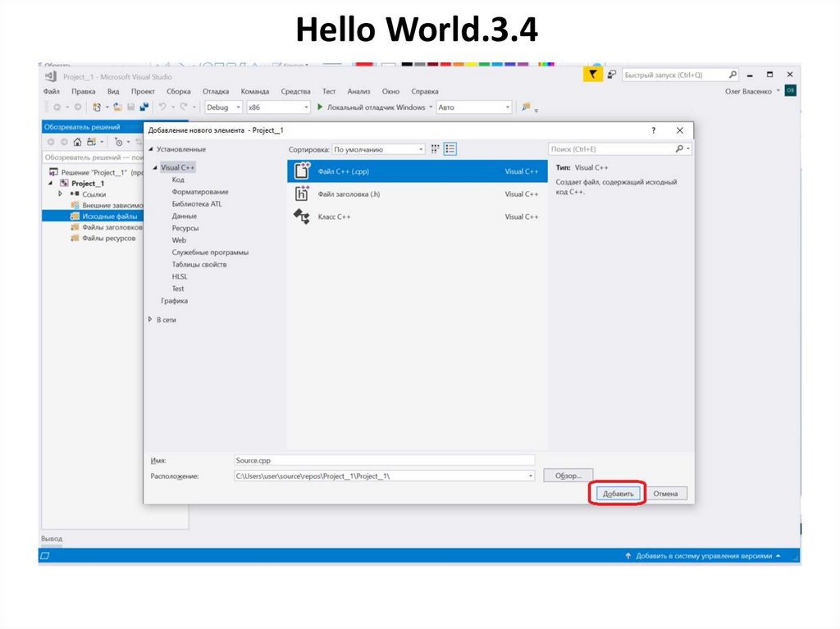Click the help question mark in dialog
The width and height of the screenshot is (840, 629).
653,130
